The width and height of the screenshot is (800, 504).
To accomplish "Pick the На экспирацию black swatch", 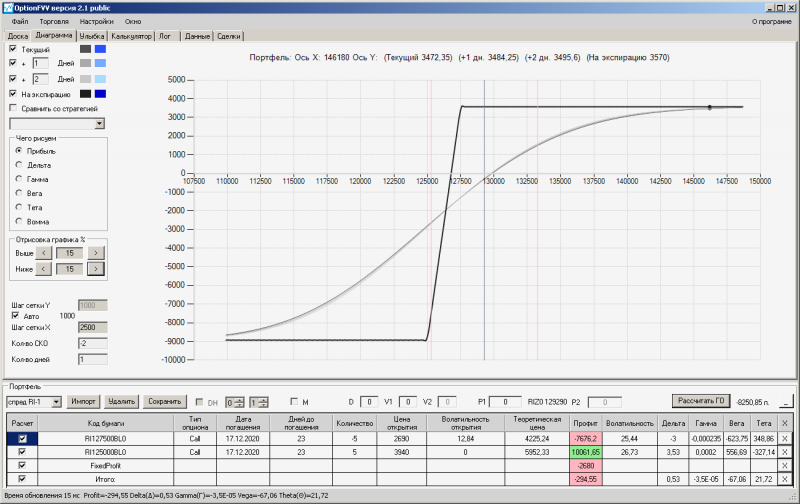I will coord(85,94).
